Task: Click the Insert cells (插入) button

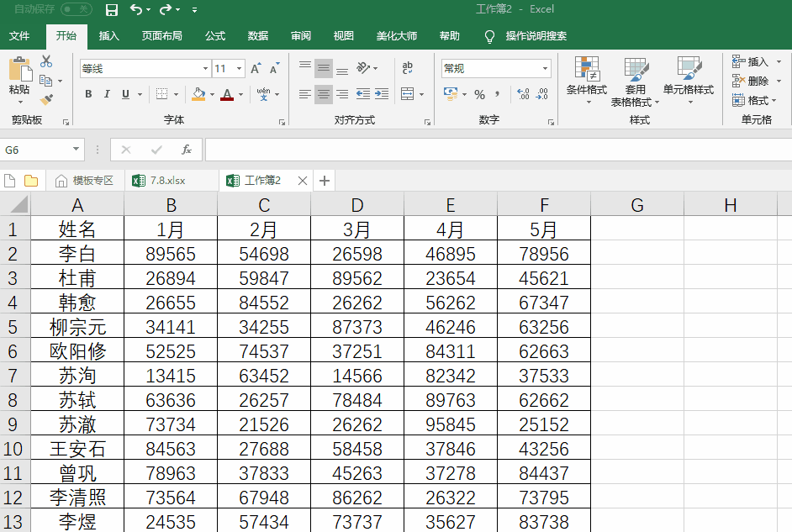Action: (x=751, y=62)
